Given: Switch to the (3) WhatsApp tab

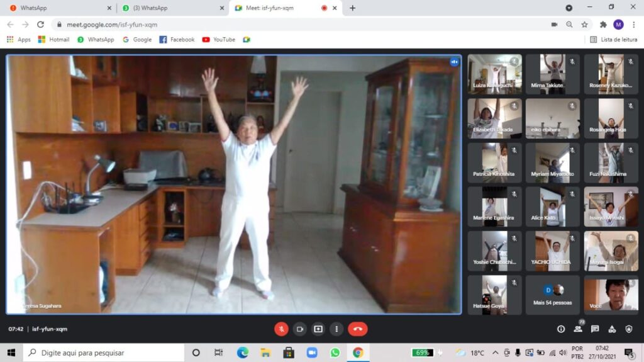Looking at the screenshot, I should [170, 8].
